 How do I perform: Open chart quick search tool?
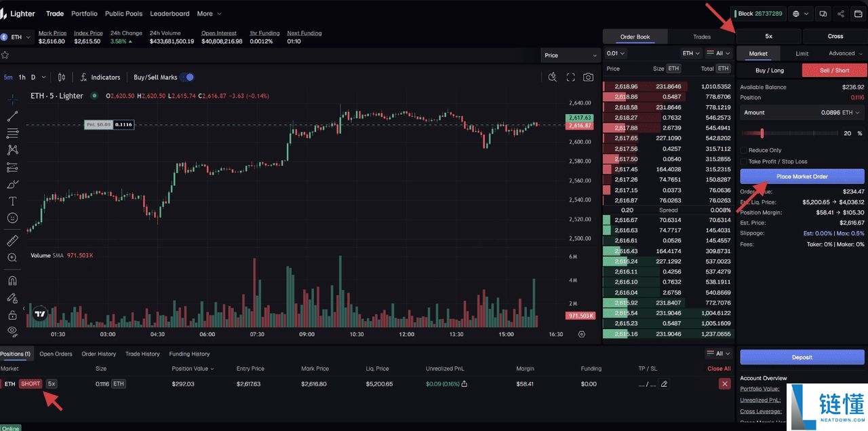(553, 77)
